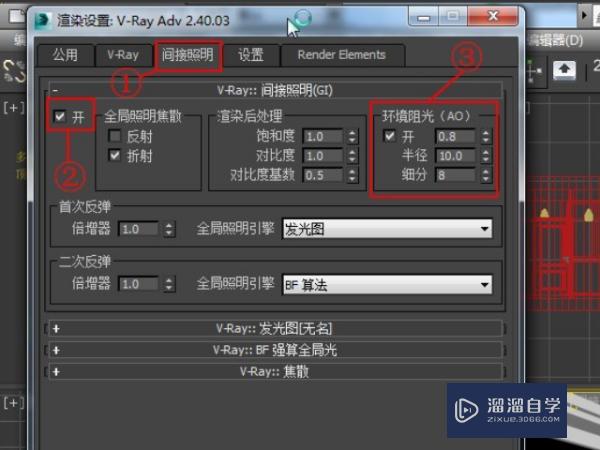Viewport: 600px width, 450px height.
Task: Select the 间接照明 tab
Action: click(188, 55)
